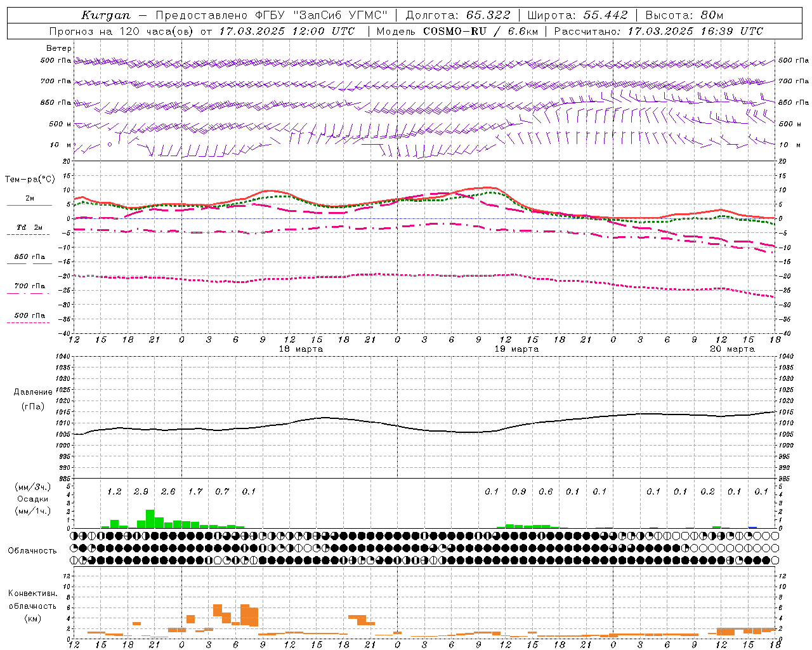Viewport: 812px width, 650px height.
Task: Click the "850 гПа" temperature legend entry
Action: point(29,257)
